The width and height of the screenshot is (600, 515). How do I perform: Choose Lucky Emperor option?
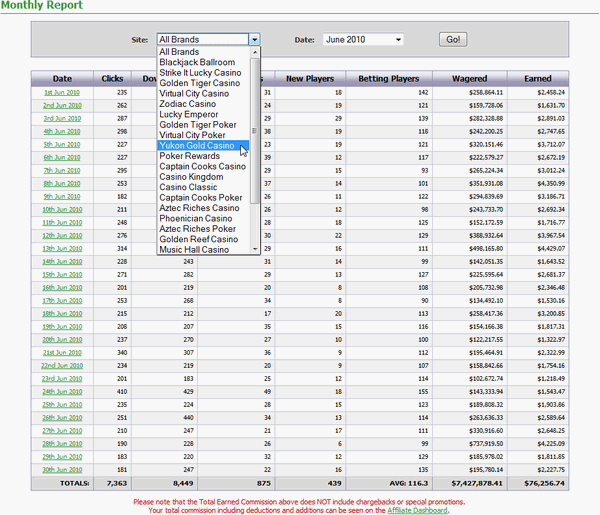click(x=203, y=114)
